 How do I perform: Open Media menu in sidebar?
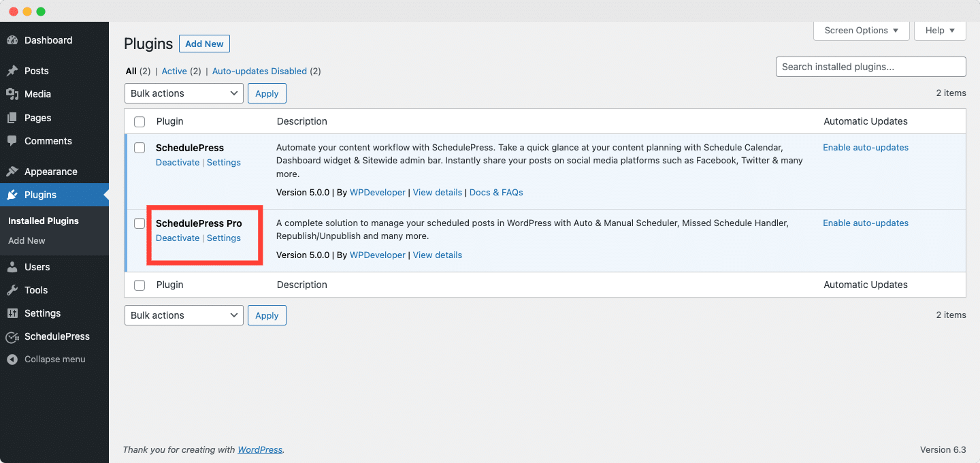pyautogui.click(x=38, y=94)
